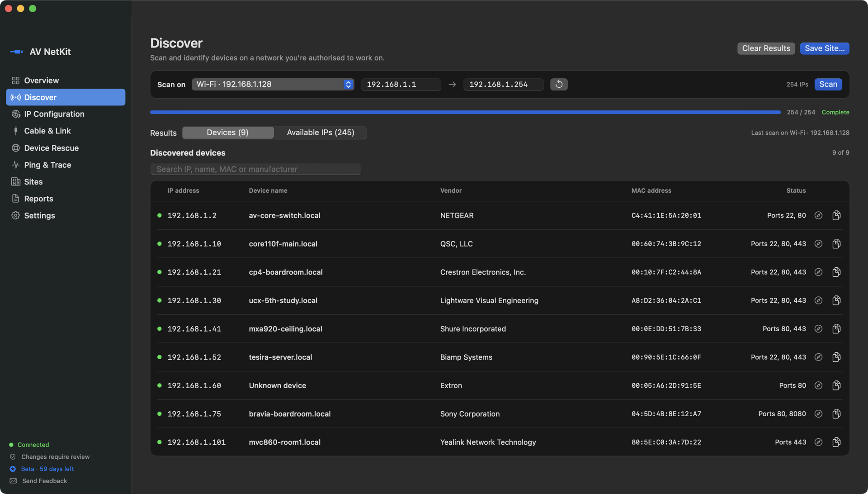Switch to Available IPs (245) tab
This screenshot has height=494, width=868.
click(321, 133)
